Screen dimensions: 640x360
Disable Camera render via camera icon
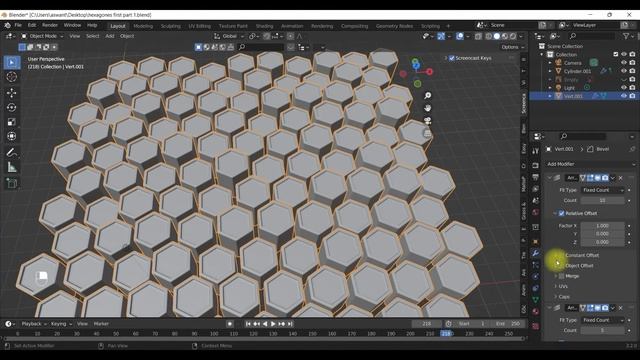632,63
